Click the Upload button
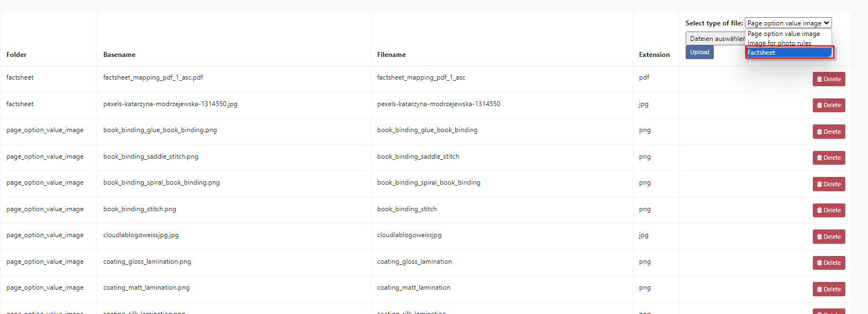Image resolution: width=868 pixels, height=314 pixels. (699, 52)
